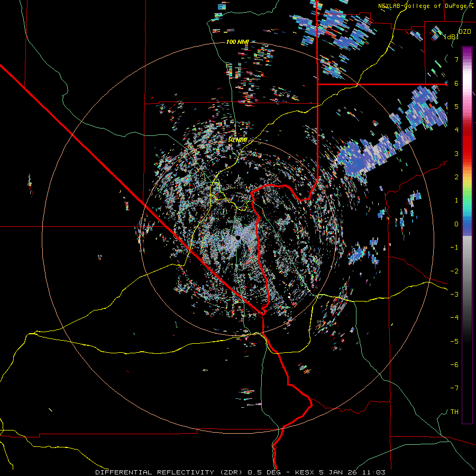Click the "-3" value on the color scale
Screen dimensions: 476x476
coord(454,295)
